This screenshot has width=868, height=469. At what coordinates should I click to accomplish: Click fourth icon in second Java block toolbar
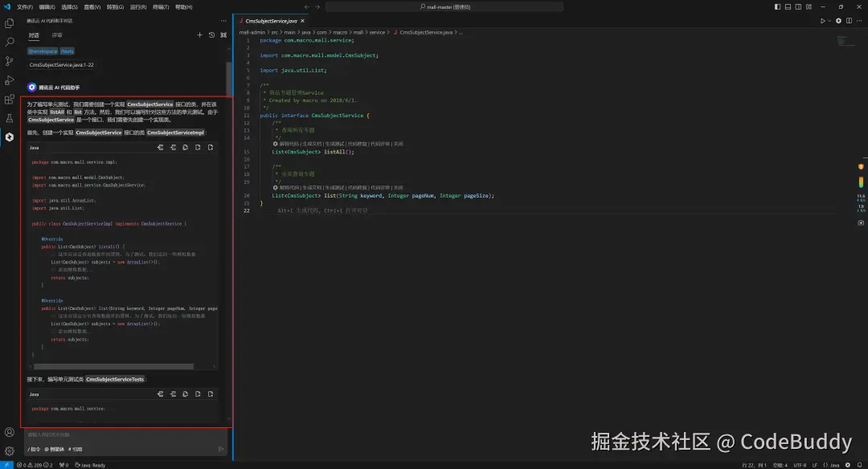click(x=199, y=394)
